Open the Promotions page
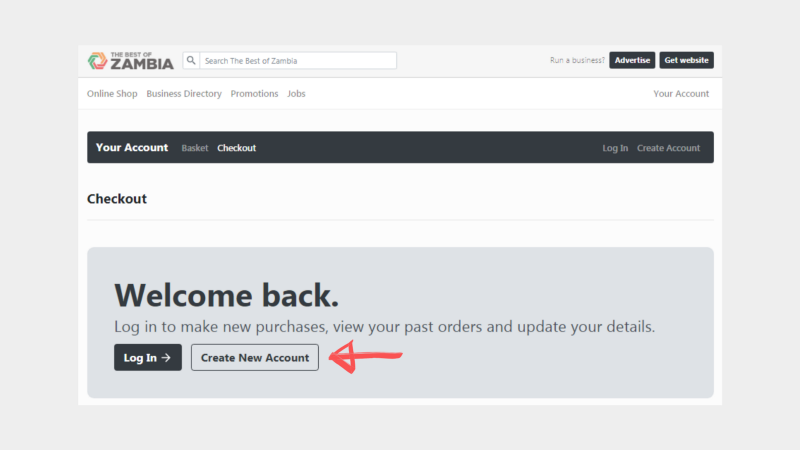 pyautogui.click(x=254, y=94)
